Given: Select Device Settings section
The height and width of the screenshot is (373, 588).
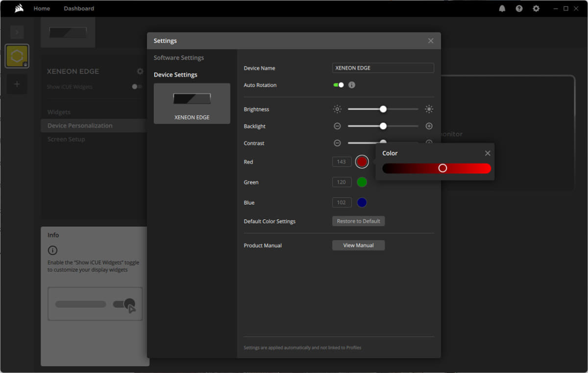Looking at the screenshot, I should 175,74.
